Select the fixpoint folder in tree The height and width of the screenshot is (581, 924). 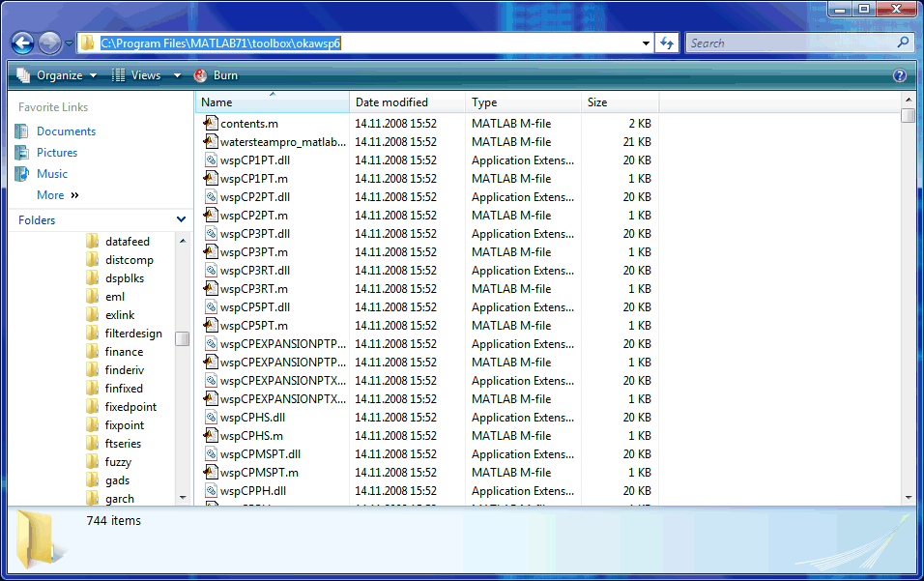point(125,425)
